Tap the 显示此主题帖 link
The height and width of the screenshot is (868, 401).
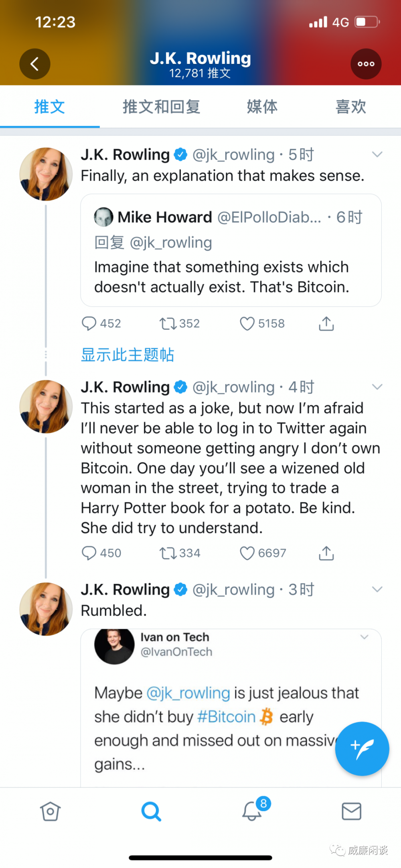[128, 355]
